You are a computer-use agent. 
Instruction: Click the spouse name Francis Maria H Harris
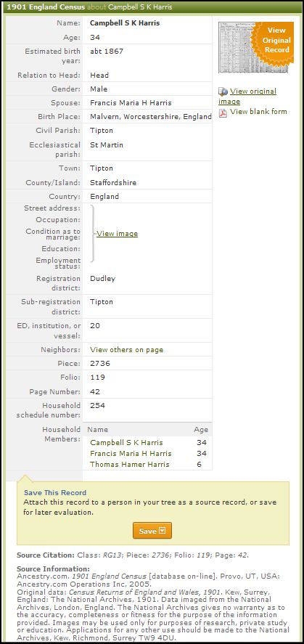[x=131, y=102]
